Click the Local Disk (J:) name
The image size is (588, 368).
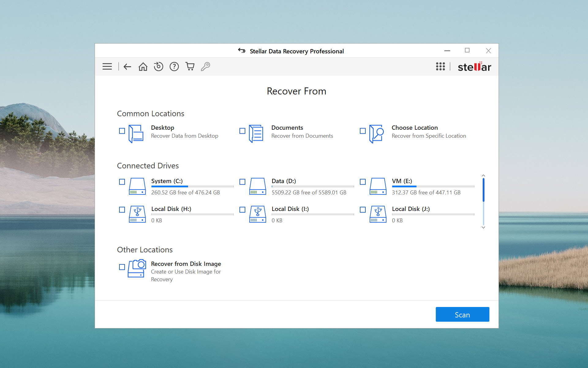tap(411, 209)
